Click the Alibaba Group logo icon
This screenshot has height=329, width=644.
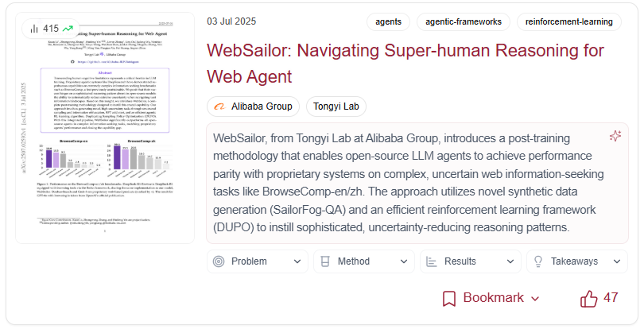(219, 106)
